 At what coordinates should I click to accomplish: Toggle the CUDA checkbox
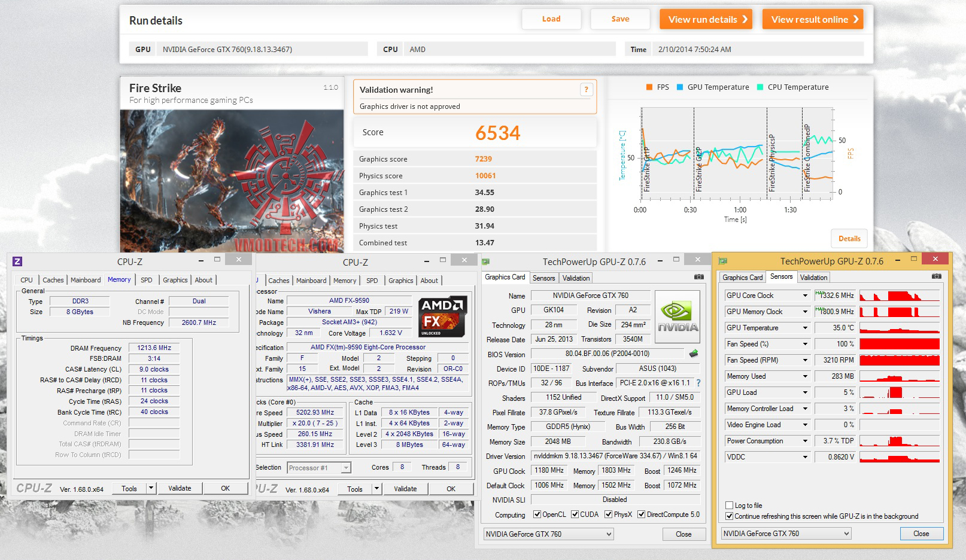pyautogui.click(x=575, y=515)
